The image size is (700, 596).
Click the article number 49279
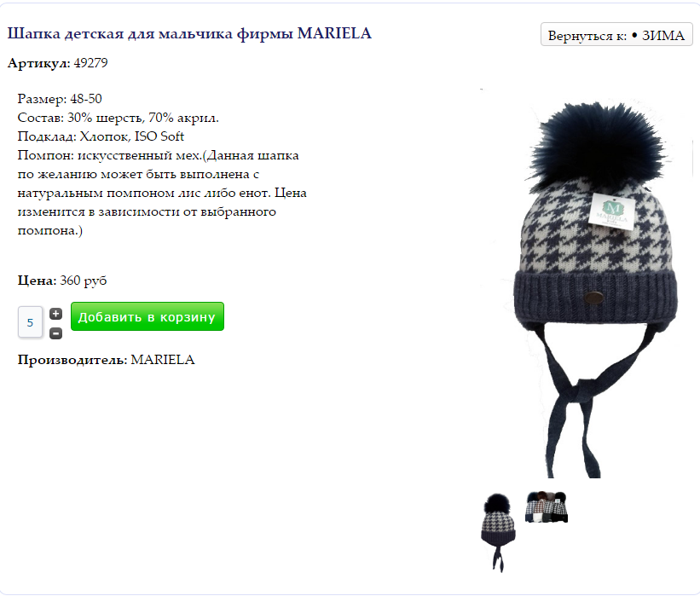coord(90,63)
